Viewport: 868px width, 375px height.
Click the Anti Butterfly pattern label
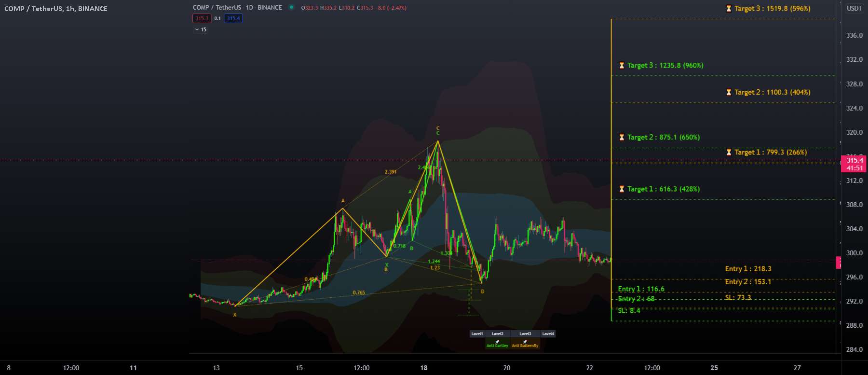(525, 346)
